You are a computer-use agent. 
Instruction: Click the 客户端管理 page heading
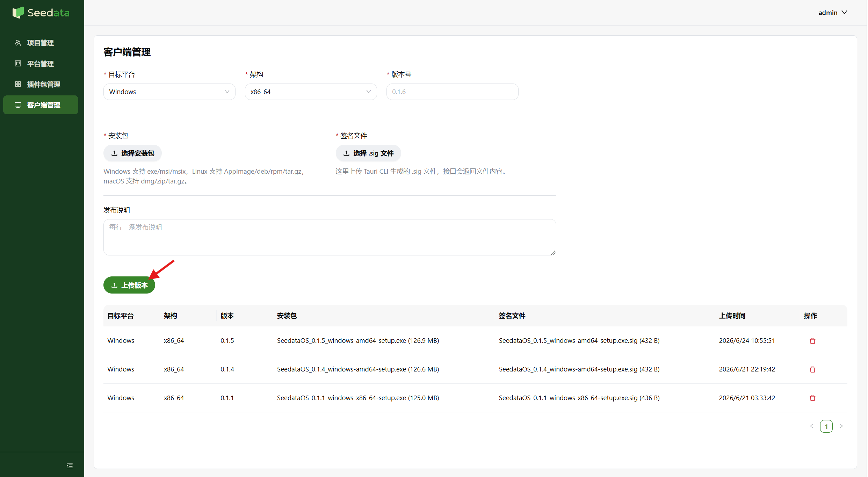tap(127, 52)
